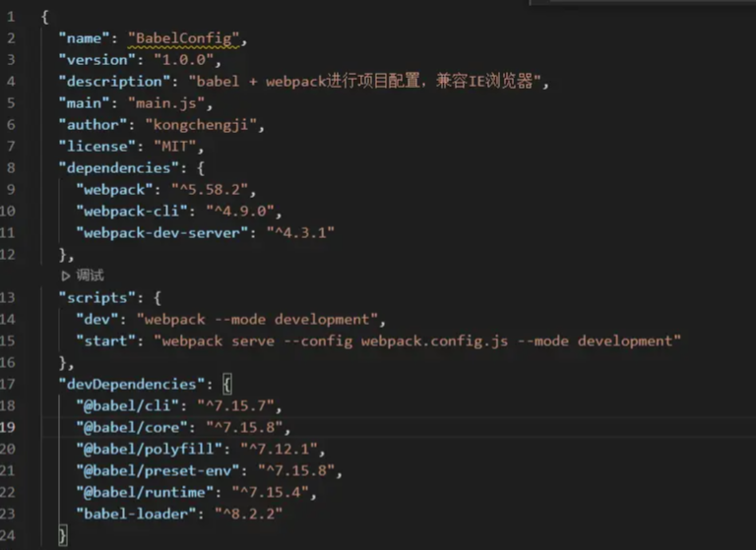Viewport: 756px width, 550px height.
Task: Click the "devDependencies" key
Action: coord(132,384)
